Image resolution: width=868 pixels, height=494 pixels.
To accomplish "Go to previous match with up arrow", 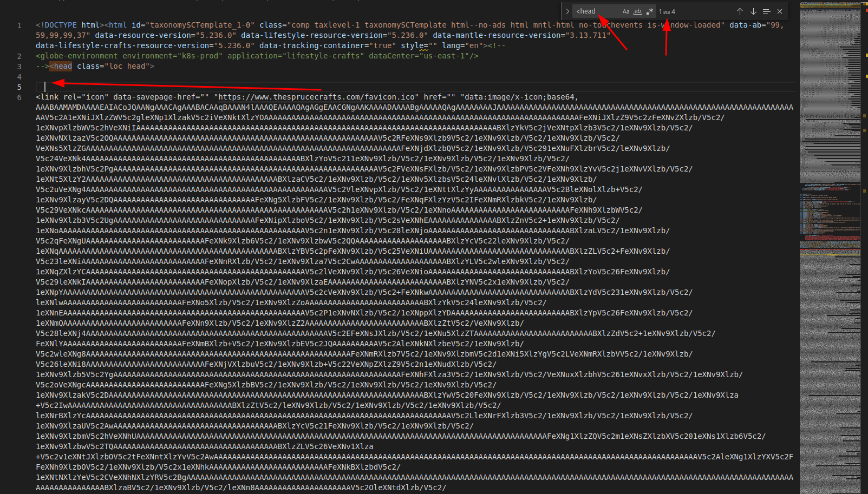I will (x=740, y=11).
